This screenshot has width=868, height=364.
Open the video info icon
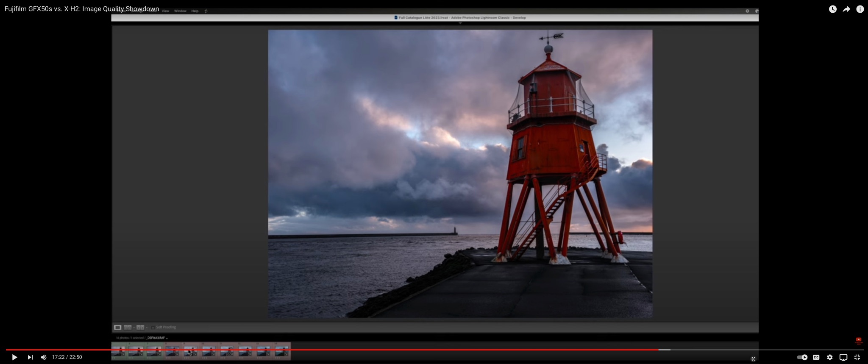click(860, 9)
